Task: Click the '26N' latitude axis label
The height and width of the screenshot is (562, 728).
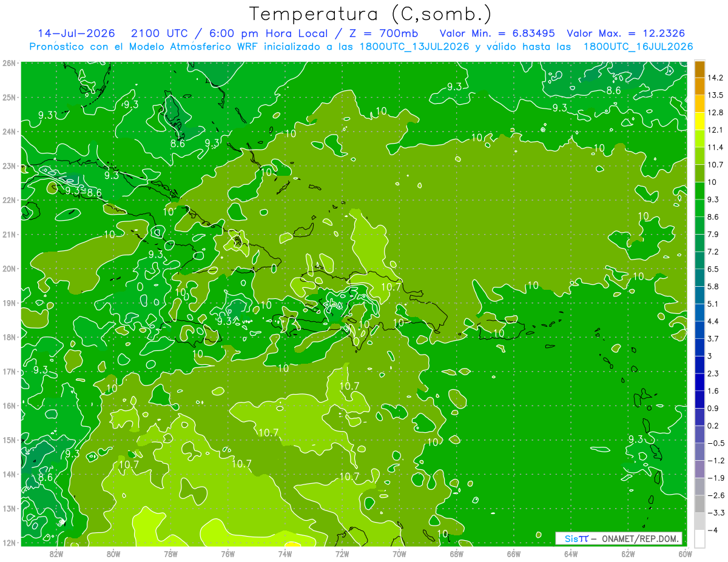Action: click(8, 63)
